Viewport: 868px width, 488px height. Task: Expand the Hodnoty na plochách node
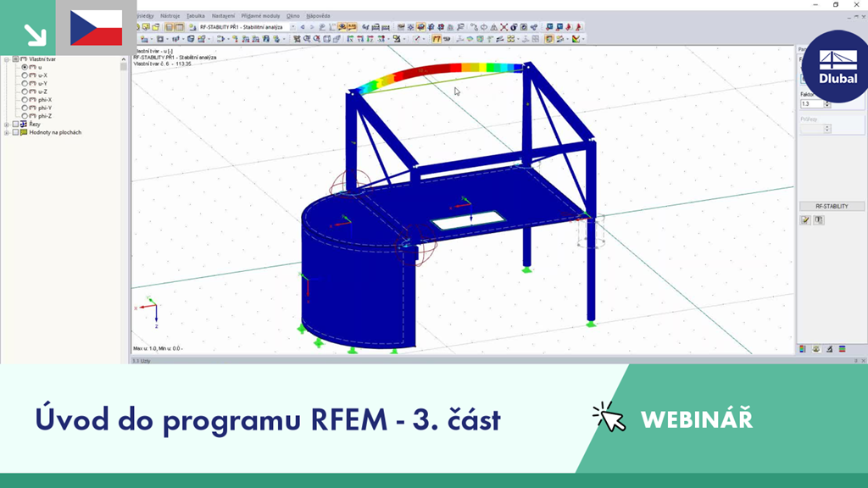click(x=7, y=133)
